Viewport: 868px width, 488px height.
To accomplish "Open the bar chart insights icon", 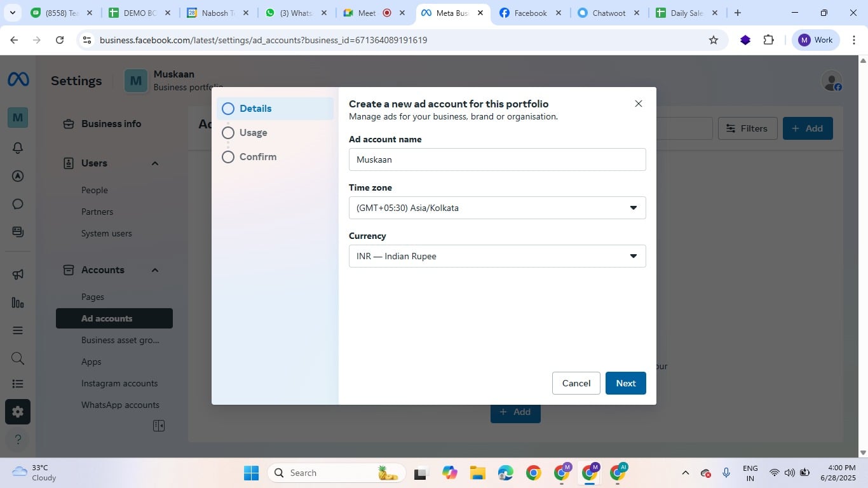I will (17, 302).
